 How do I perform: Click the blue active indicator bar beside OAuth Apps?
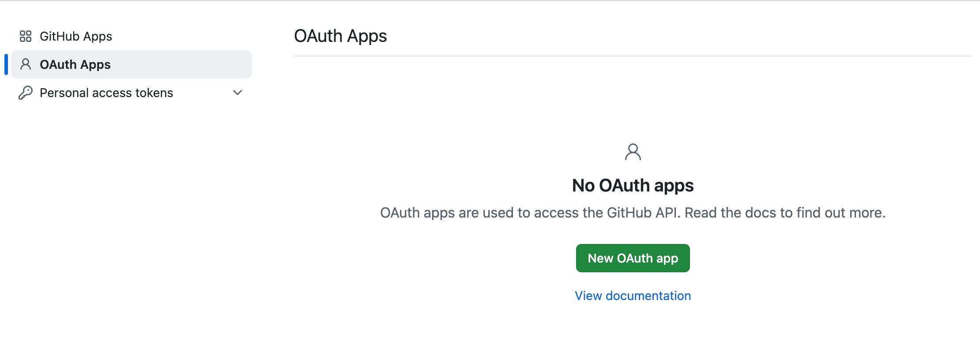[x=6, y=64]
